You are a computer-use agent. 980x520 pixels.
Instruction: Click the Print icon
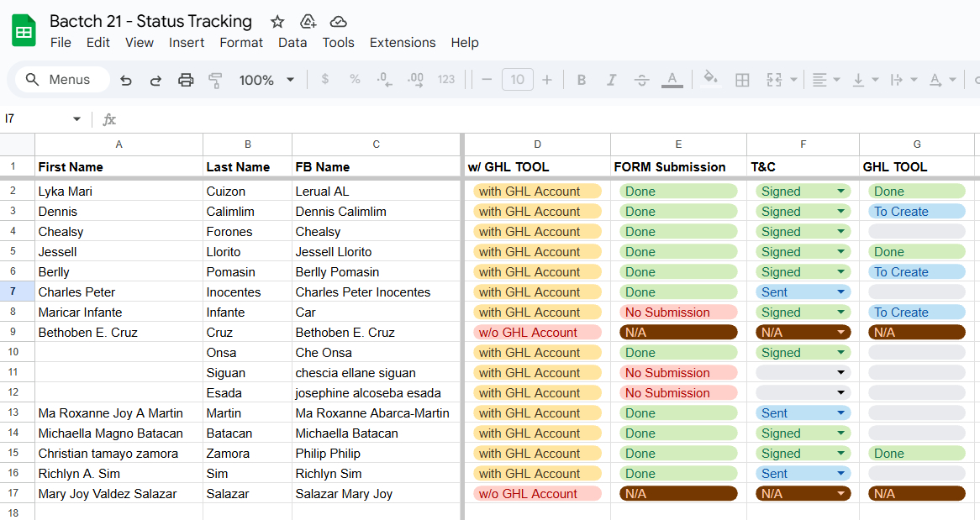[x=186, y=80]
